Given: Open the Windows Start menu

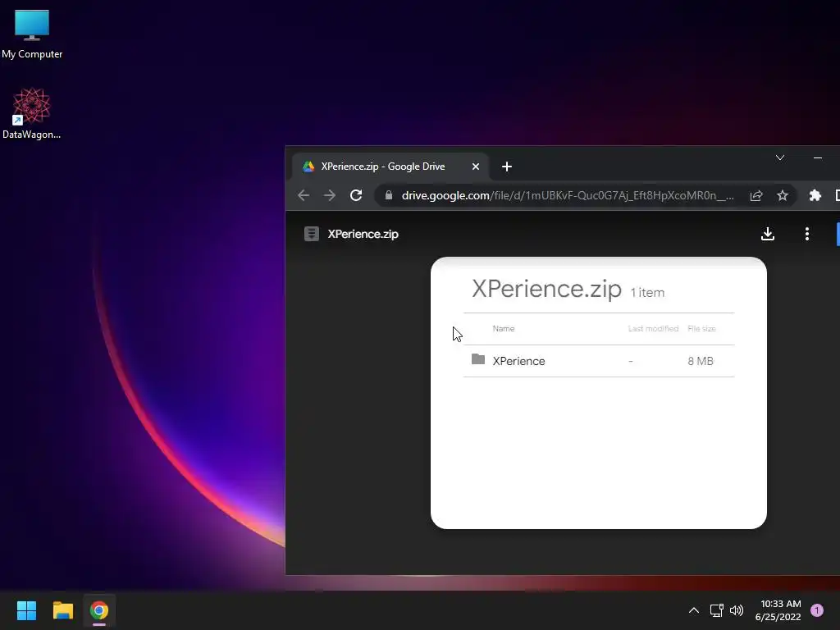Looking at the screenshot, I should point(26,610).
